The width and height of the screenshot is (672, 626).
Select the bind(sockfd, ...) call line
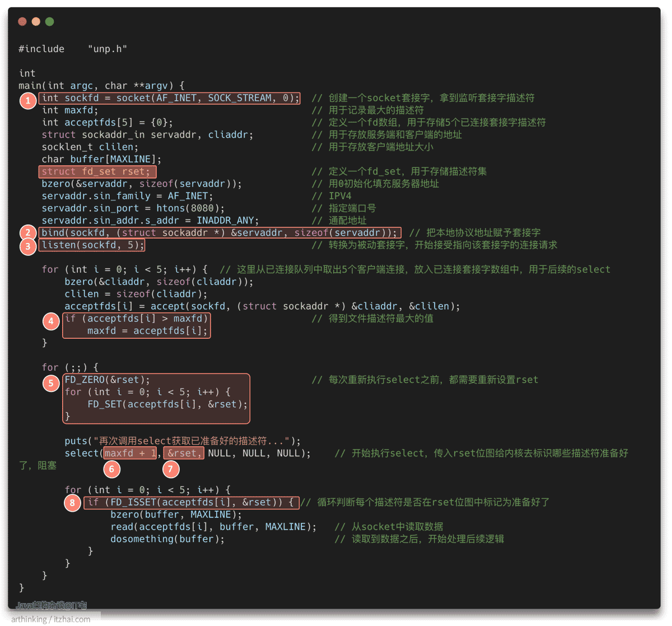(220, 233)
